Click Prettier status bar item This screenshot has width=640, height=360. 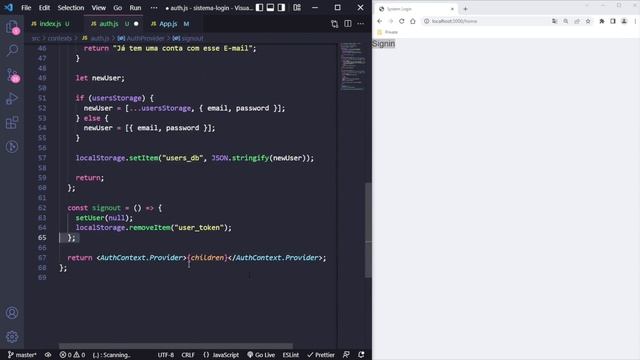coord(321,355)
